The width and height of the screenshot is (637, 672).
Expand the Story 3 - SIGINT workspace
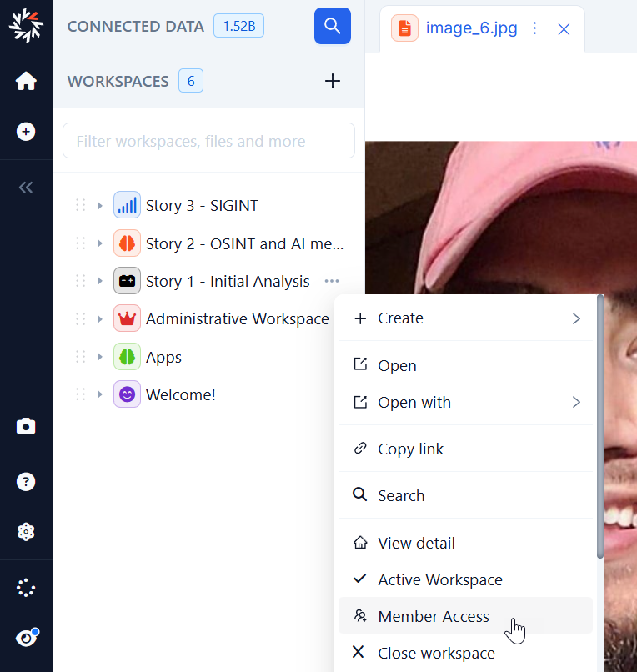(100, 206)
